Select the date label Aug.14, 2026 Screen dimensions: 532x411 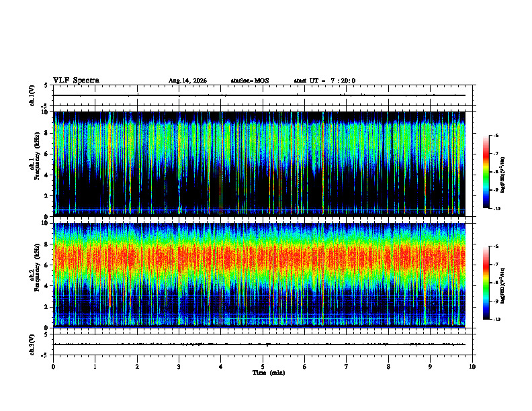(187, 81)
